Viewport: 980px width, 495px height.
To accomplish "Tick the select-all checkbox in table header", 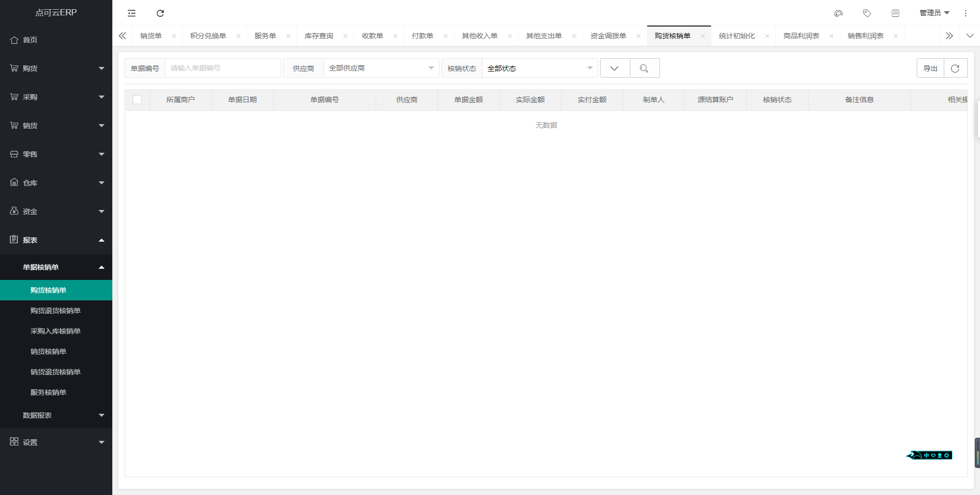I will pyautogui.click(x=137, y=100).
